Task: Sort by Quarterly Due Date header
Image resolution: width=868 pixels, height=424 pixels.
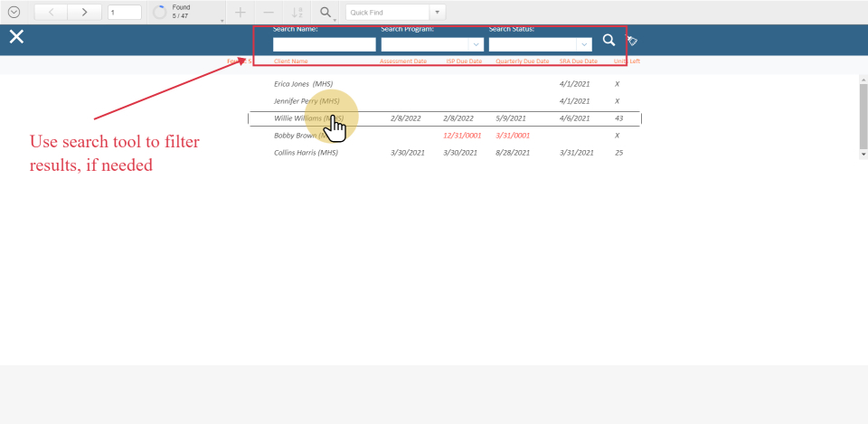Action: pos(522,61)
